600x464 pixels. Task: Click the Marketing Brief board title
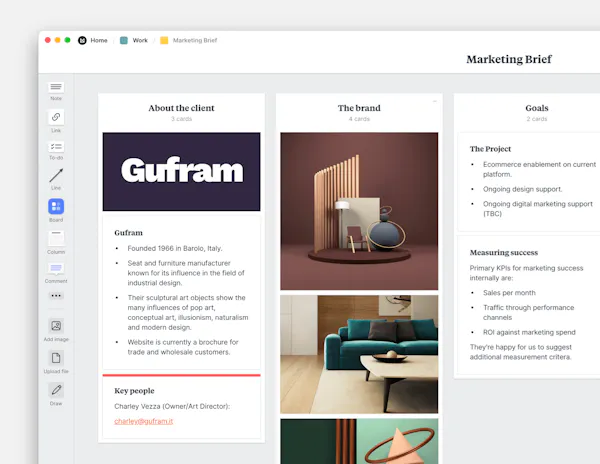tap(509, 59)
